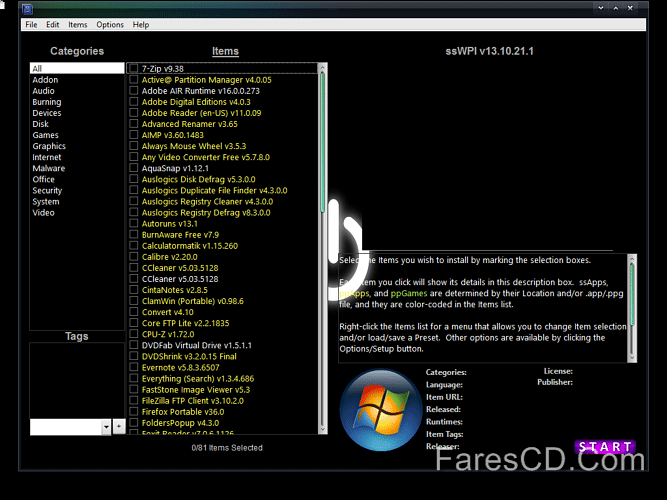Select the Disk category

click(x=40, y=124)
